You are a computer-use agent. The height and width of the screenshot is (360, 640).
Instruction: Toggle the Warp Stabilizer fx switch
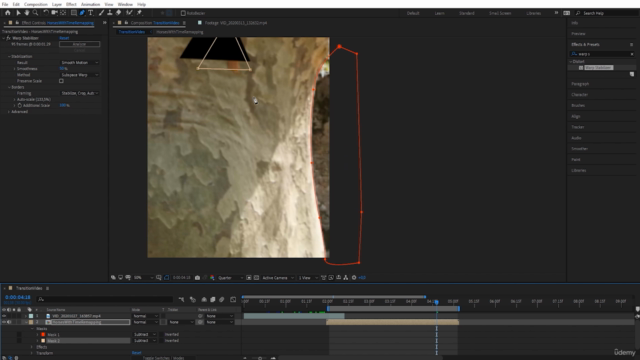tap(8, 38)
